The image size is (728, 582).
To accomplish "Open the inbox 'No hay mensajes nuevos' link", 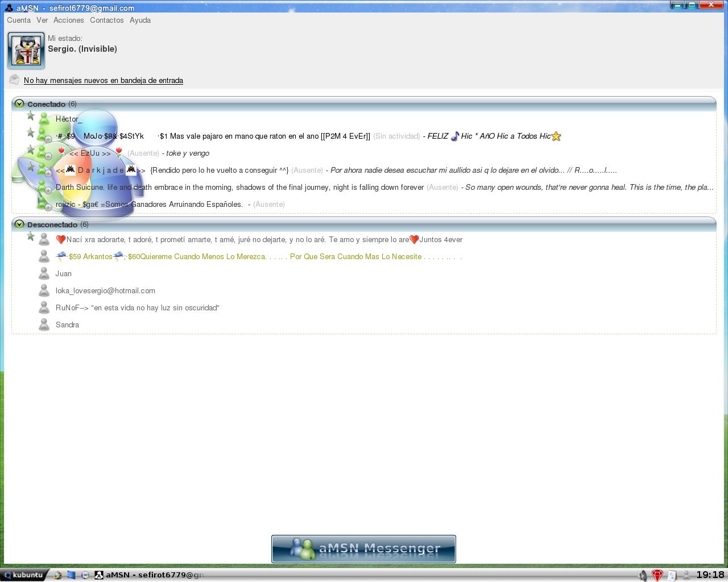I will 104,81.
